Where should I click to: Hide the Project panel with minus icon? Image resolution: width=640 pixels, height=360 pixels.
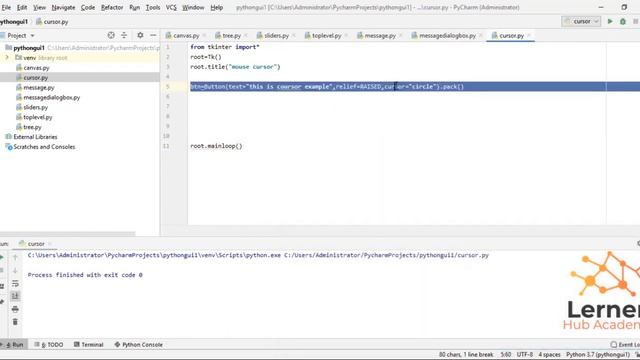153,36
